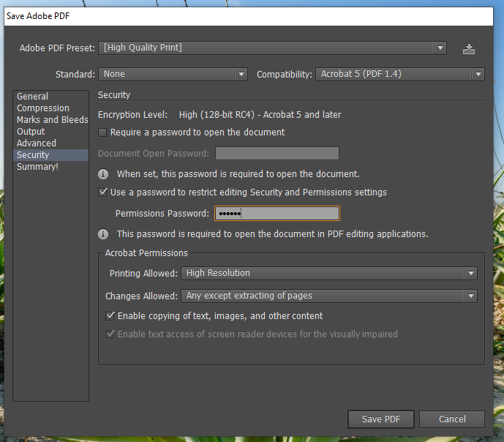Image resolution: width=504 pixels, height=442 pixels.
Task: Open the Printing Allowed dropdown
Action: pyautogui.click(x=329, y=273)
